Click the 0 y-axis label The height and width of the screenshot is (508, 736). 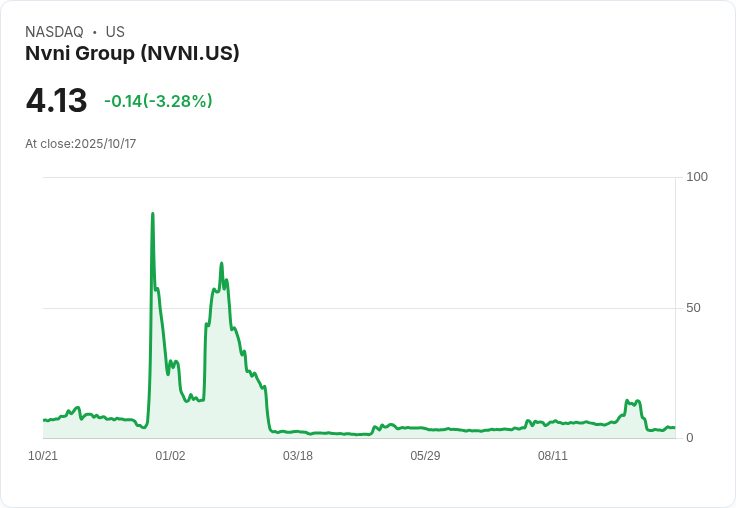pos(690,438)
